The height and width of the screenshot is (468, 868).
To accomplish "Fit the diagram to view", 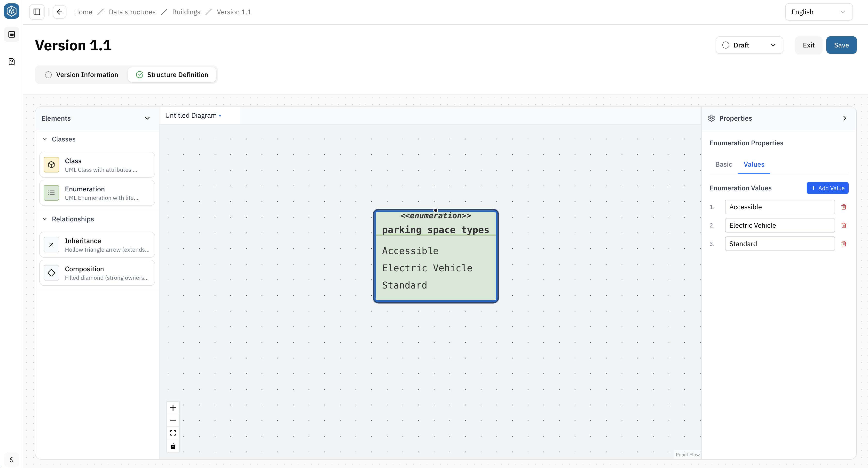I will tap(173, 433).
